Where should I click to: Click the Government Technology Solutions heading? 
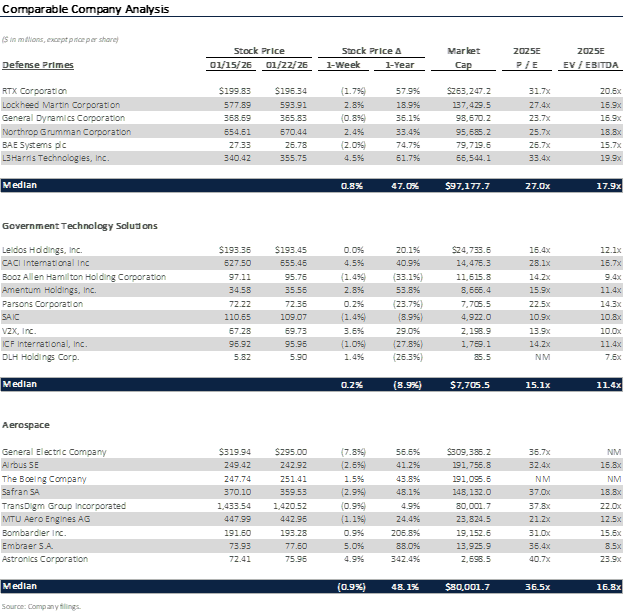[79, 226]
